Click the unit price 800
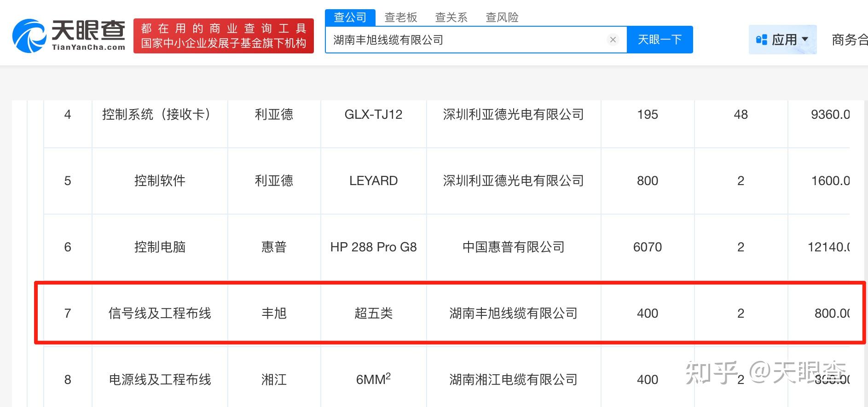Viewport: 868px width, 407px height. (x=648, y=181)
